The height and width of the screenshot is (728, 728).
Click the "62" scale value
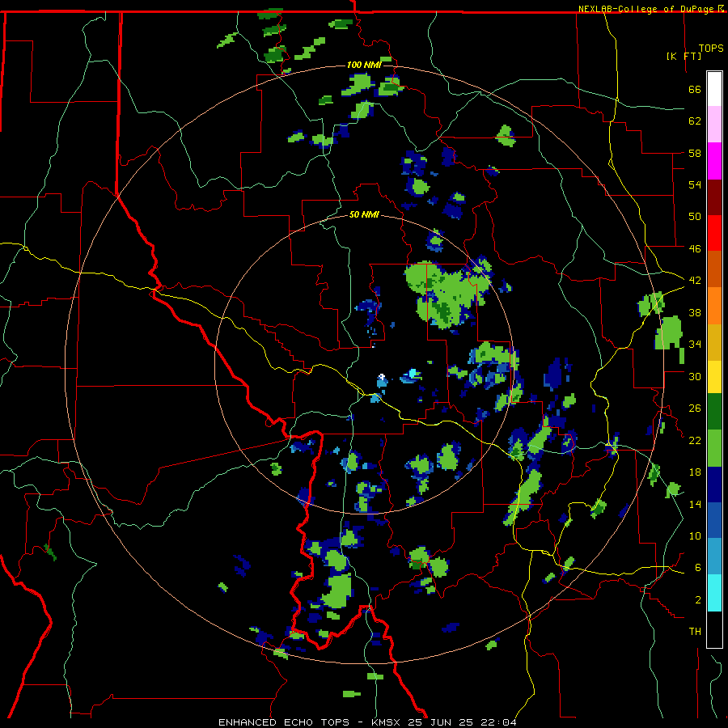click(x=695, y=121)
